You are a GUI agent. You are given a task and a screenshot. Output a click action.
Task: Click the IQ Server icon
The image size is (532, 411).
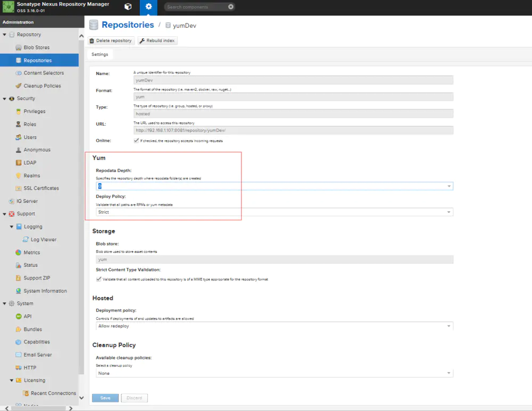[12, 201]
